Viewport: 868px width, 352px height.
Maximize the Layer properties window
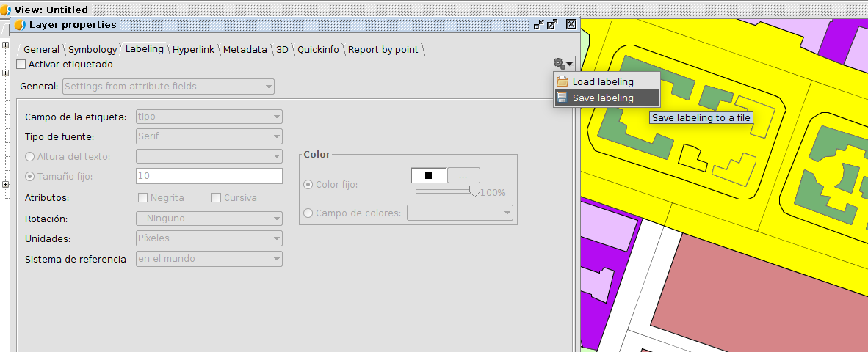pos(552,25)
